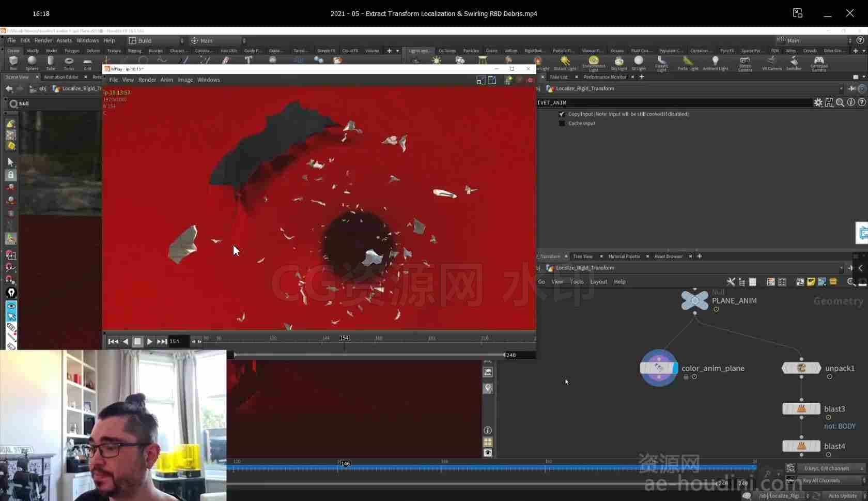
Task: Select the unpack1 node
Action: (801, 368)
